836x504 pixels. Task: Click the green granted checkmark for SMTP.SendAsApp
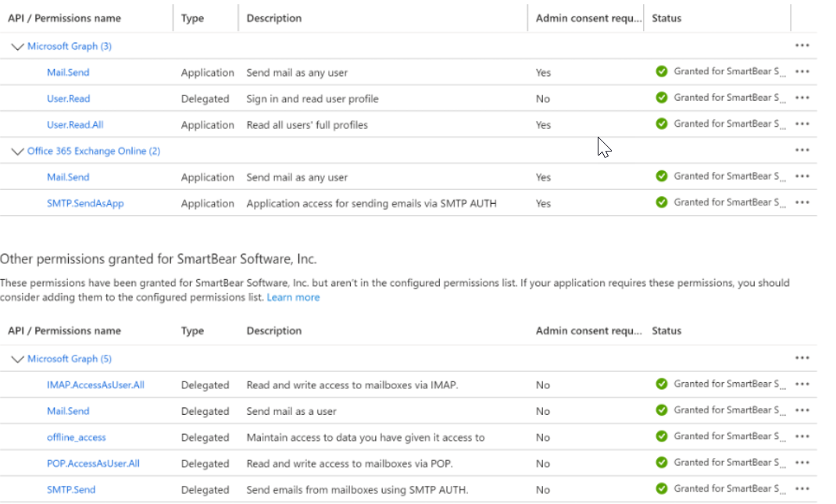coord(662,202)
